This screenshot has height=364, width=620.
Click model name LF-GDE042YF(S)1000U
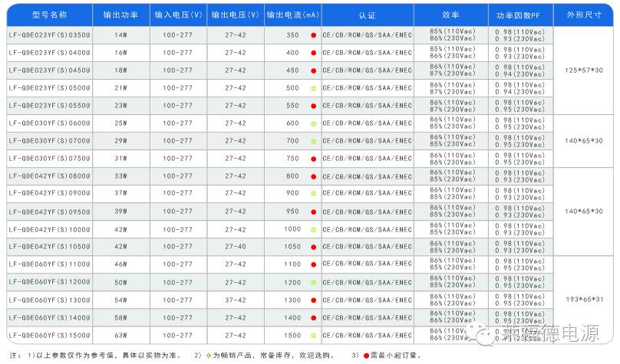(x=49, y=229)
